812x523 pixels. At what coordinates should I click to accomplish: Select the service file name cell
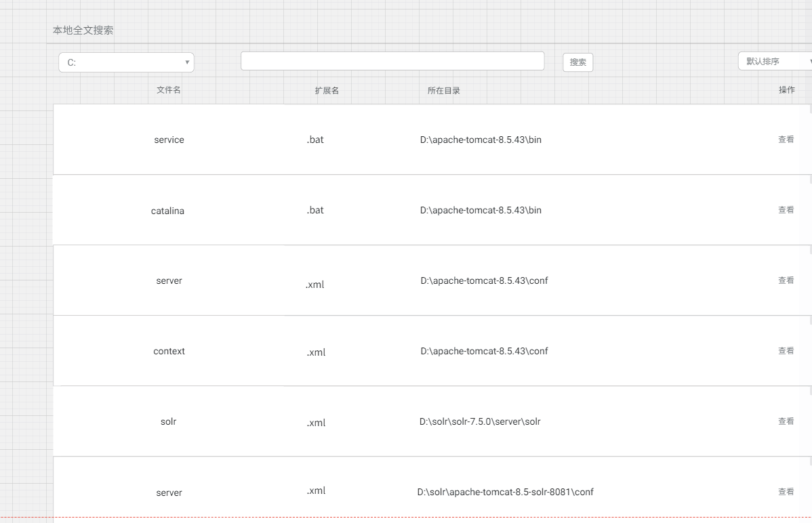pos(169,140)
